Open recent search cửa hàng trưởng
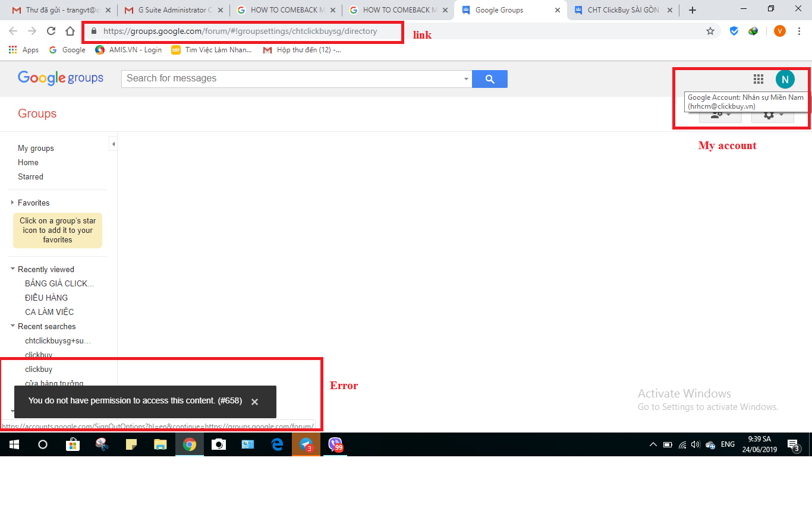This screenshot has width=812, height=505. (54, 383)
